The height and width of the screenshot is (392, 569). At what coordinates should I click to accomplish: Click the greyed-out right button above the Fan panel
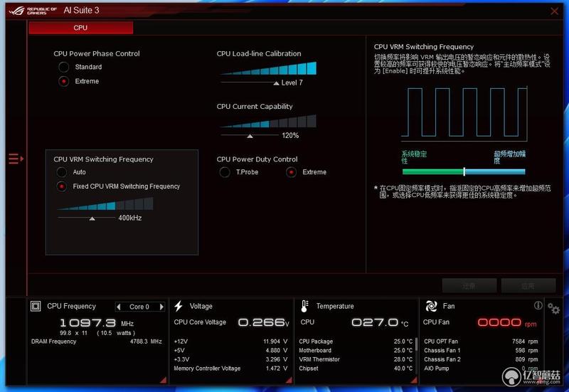tap(528, 286)
